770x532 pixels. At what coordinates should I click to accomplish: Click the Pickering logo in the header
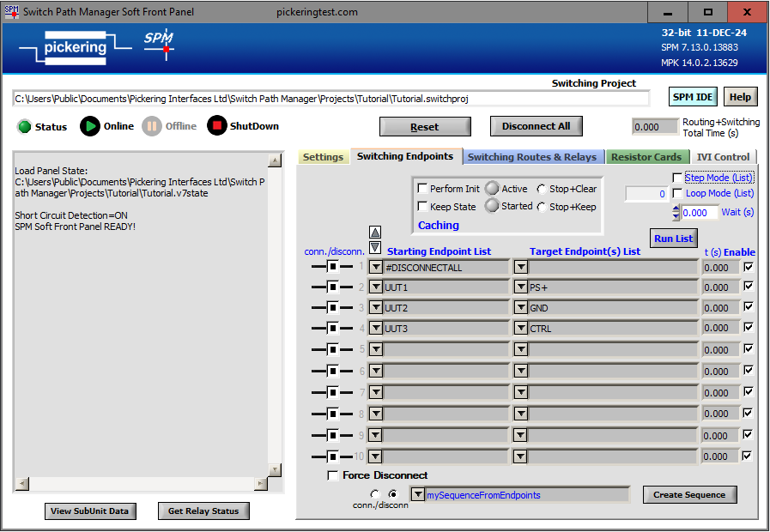76,48
